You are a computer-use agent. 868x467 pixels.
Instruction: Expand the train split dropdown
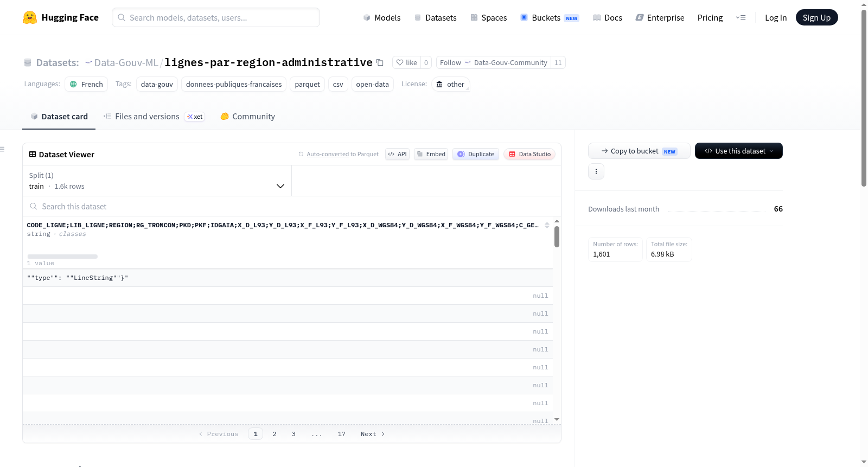(x=157, y=181)
